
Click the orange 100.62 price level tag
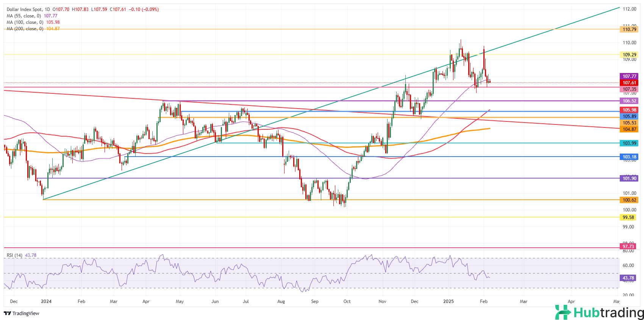coord(629,200)
